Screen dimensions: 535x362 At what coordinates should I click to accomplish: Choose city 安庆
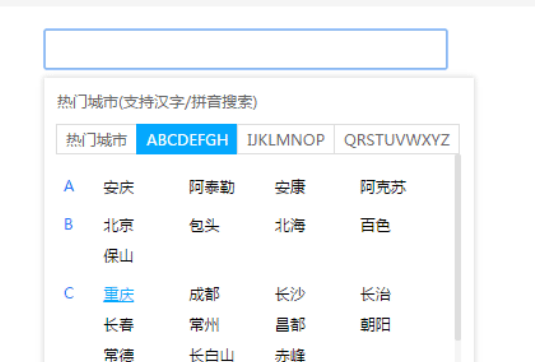pos(119,188)
